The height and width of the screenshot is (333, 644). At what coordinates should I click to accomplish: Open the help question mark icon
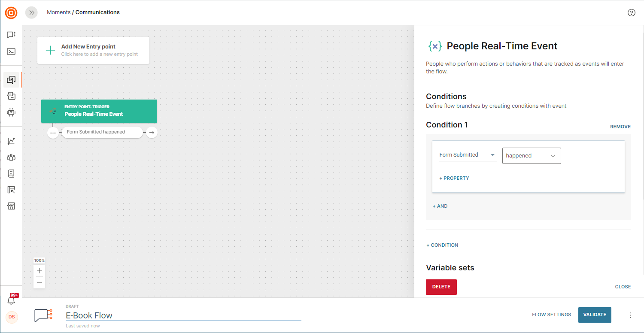631,12
